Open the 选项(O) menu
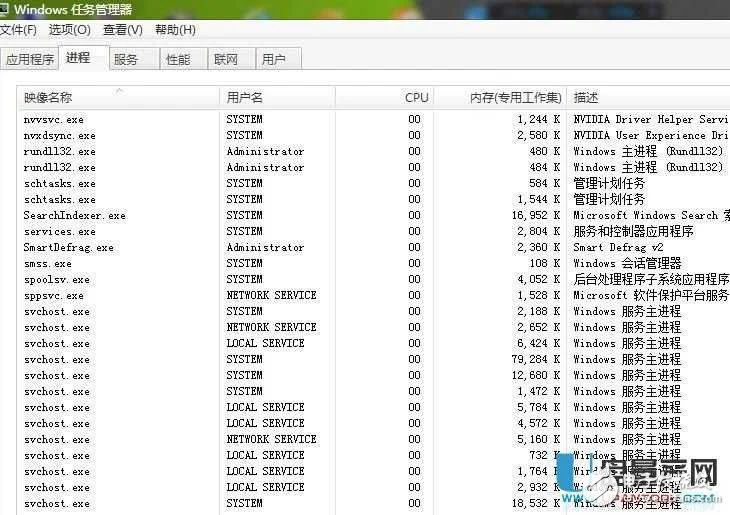This screenshot has width=730, height=515. pyautogui.click(x=69, y=30)
